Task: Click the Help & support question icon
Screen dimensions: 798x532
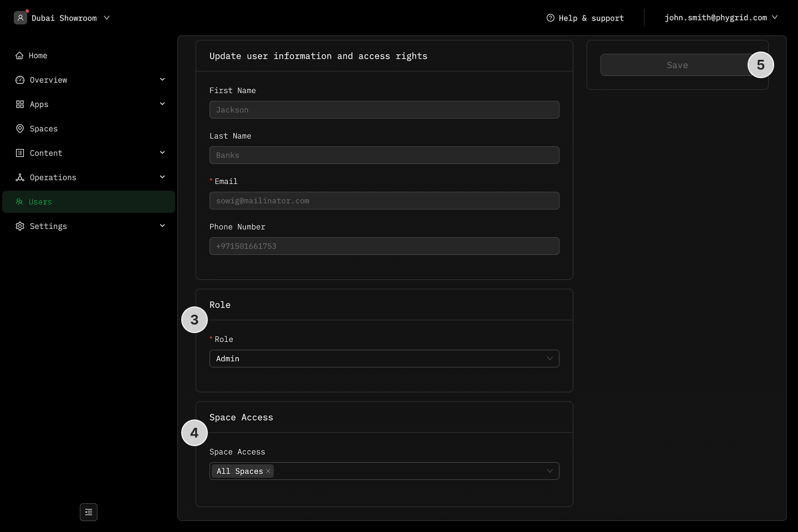Action: click(x=550, y=18)
